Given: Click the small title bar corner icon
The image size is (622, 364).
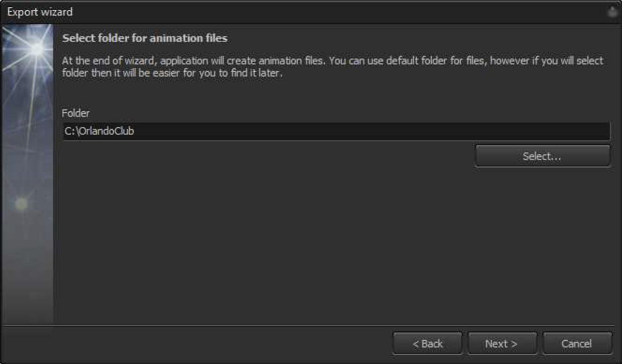Looking at the screenshot, I should 613,12.
